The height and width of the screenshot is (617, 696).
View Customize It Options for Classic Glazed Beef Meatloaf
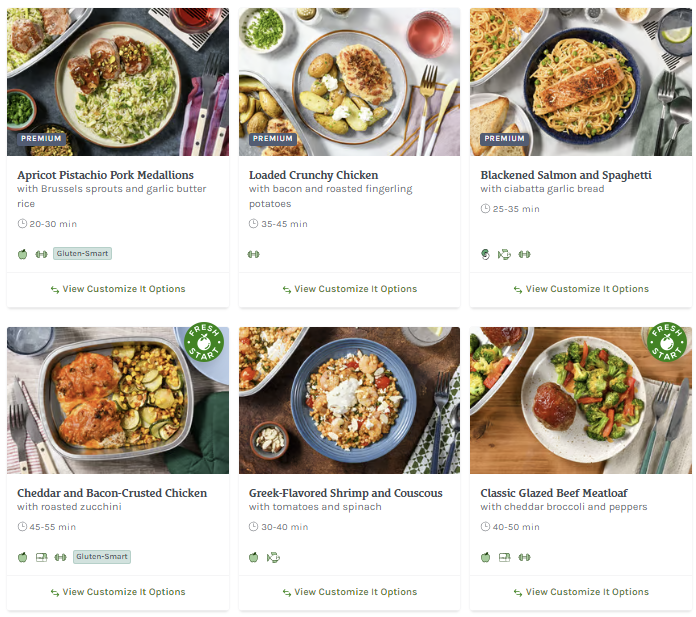pos(581,592)
